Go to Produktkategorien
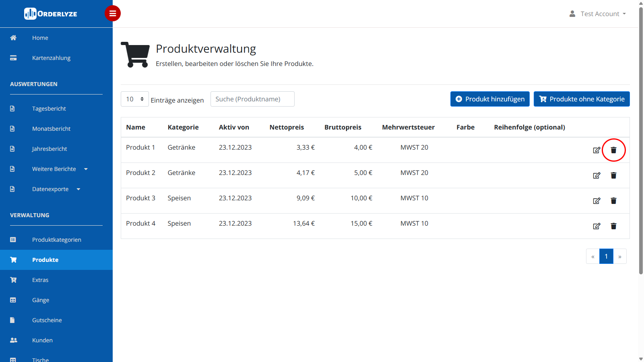 click(x=56, y=240)
